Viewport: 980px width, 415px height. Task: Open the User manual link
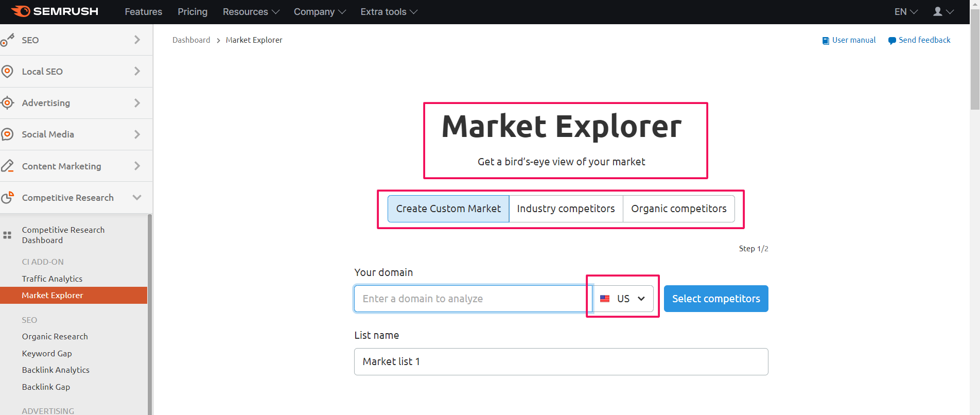[854, 40]
